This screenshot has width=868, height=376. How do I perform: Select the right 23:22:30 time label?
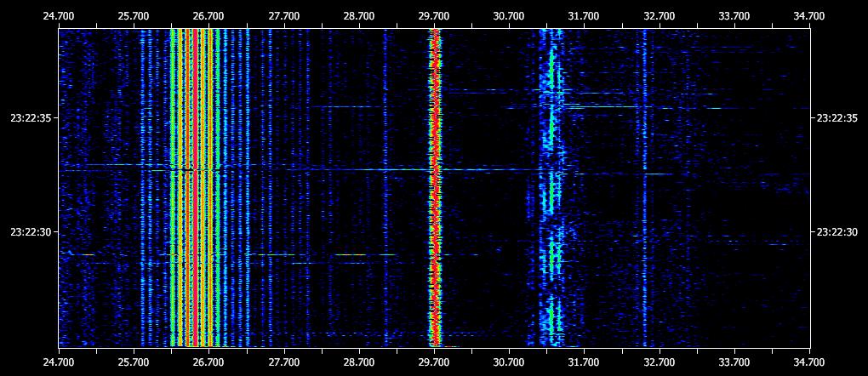point(837,231)
